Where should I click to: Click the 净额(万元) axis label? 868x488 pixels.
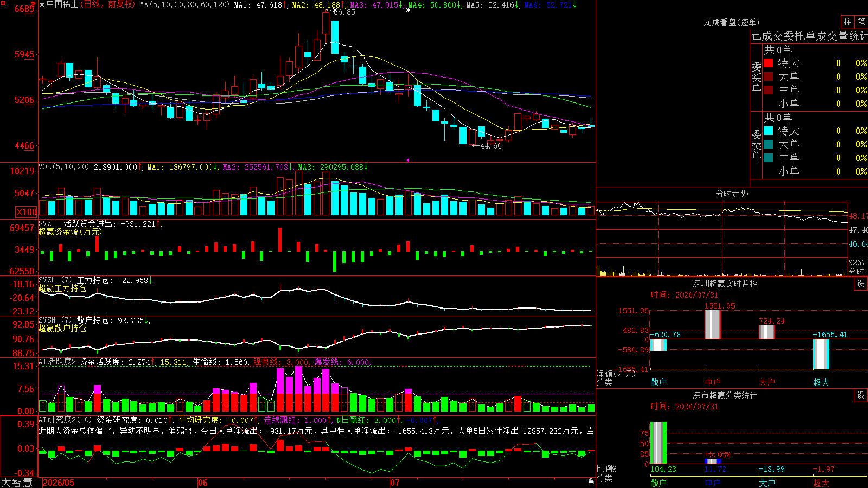pyautogui.click(x=616, y=374)
